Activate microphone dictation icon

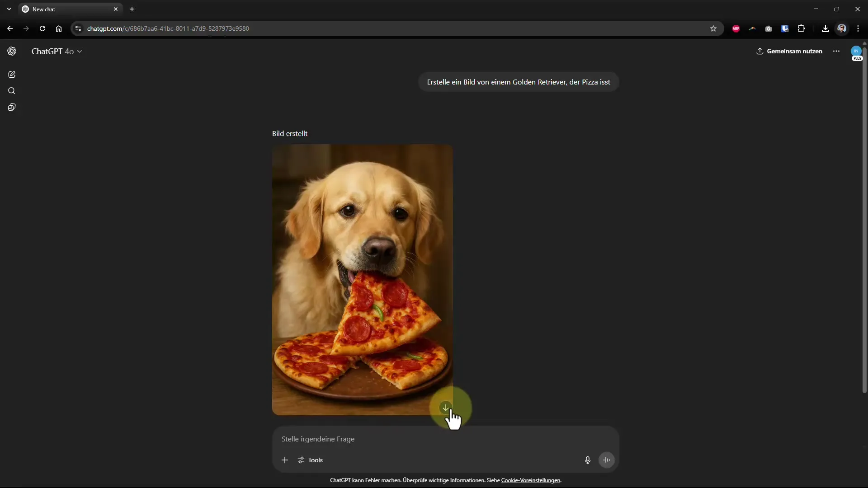click(x=587, y=460)
